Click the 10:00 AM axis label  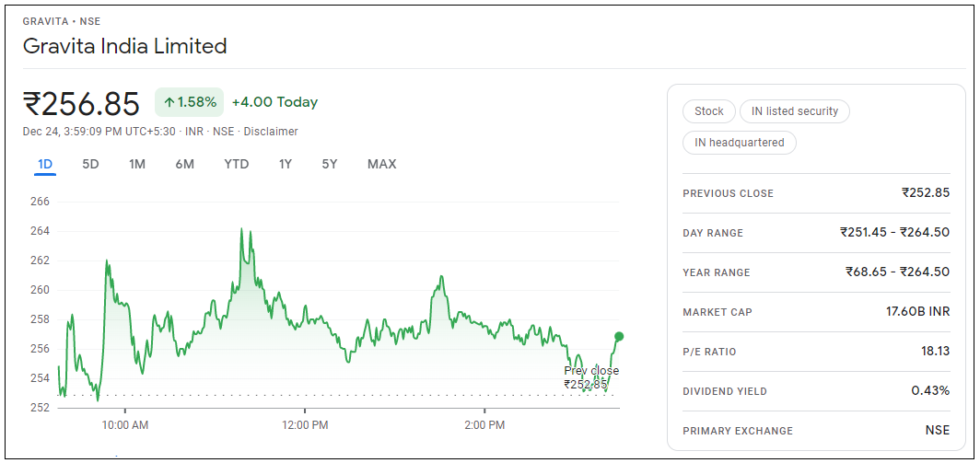coord(125,426)
